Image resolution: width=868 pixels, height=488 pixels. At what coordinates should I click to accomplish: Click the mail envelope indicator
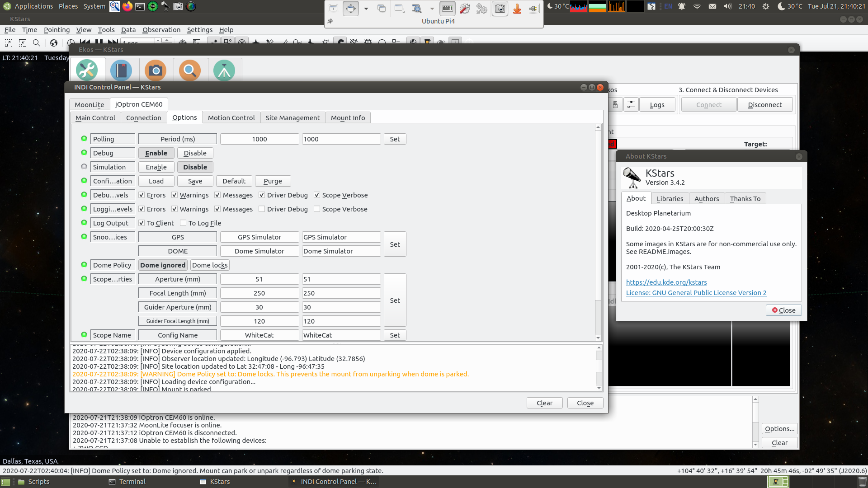pyautogui.click(x=712, y=6)
